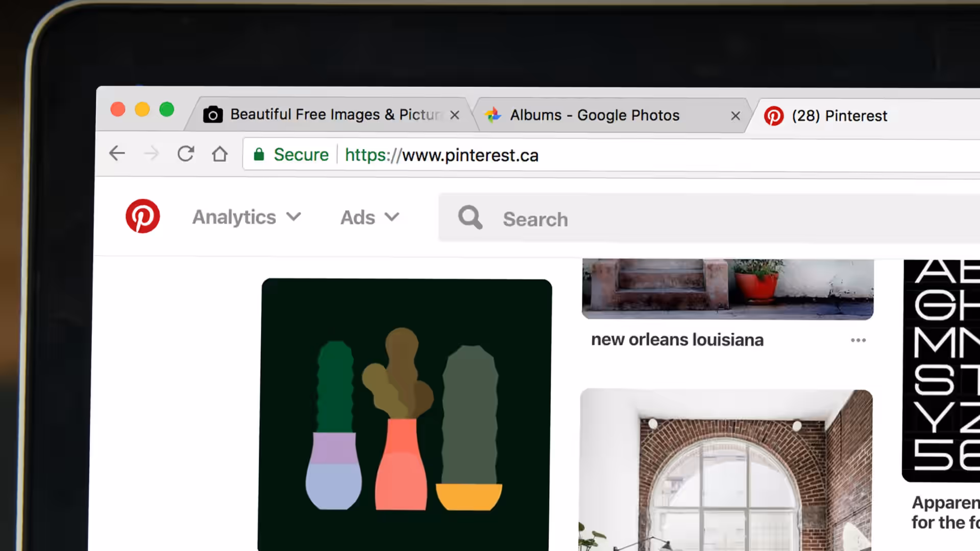Close the Beautiful Free Images tab
Screen dimensions: 980x551
point(455,115)
